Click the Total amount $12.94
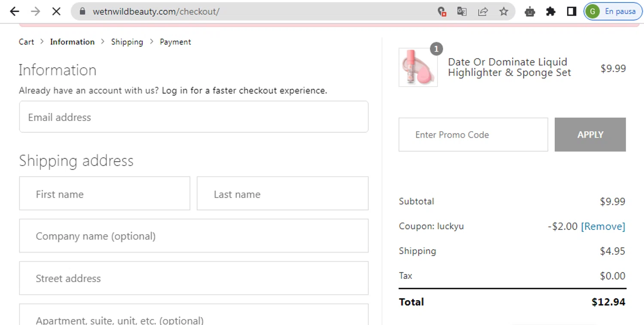The image size is (644, 325). [x=608, y=302]
